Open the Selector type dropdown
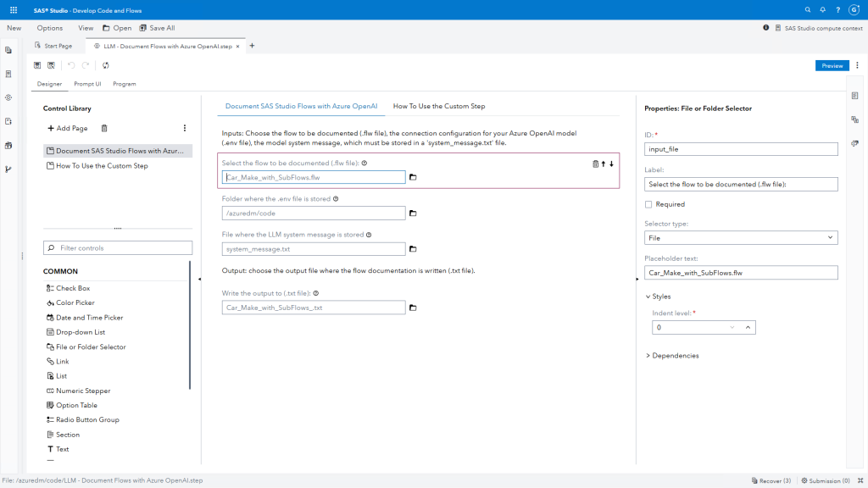868x488 pixels. coord(741,237)
